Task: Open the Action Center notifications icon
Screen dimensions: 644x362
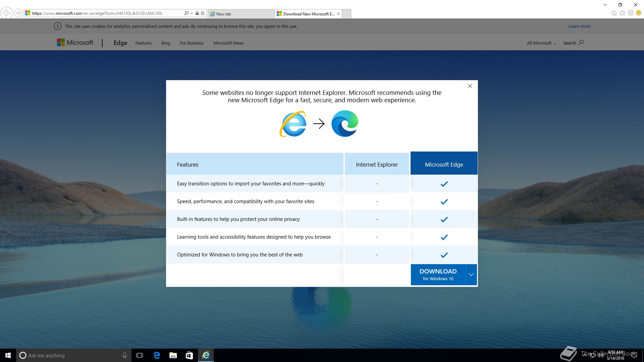Action: click(634, 355)
